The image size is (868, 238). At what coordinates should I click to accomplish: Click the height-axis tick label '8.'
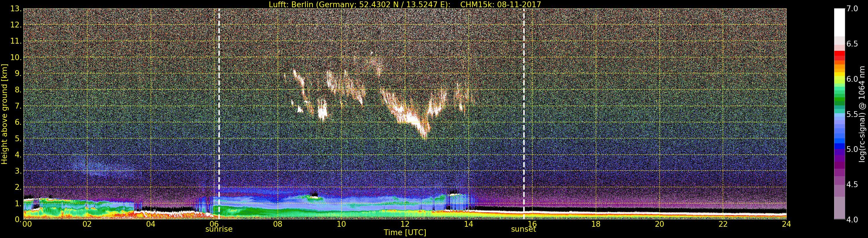pyautogui.click(x=18, y=90)
